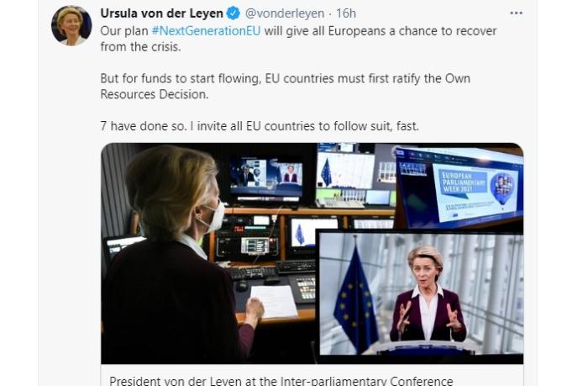588x386 pixels.
Task: Click the sentence '7 have done so'
Action: pyautogui.click(x=143, y=126)
